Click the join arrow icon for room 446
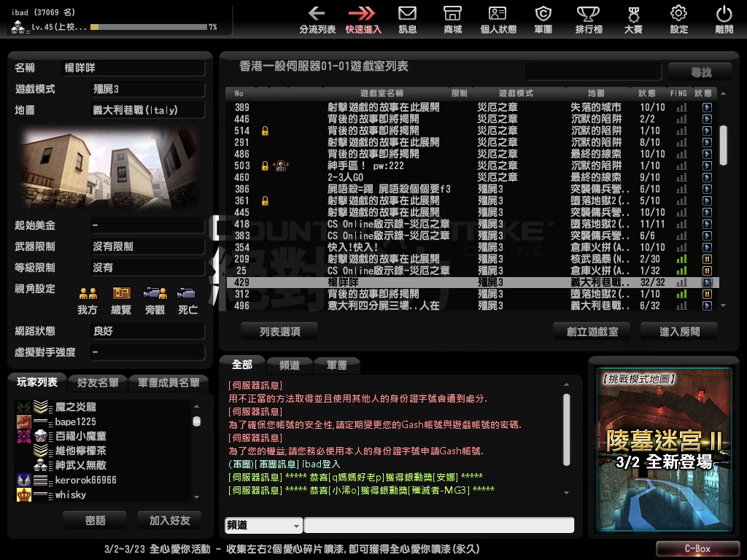747x560 pixels. pyautogui.click(x=707, y=119)
